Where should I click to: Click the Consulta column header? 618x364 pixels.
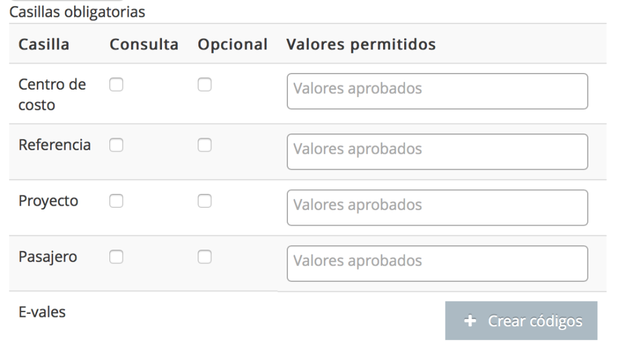144,45
